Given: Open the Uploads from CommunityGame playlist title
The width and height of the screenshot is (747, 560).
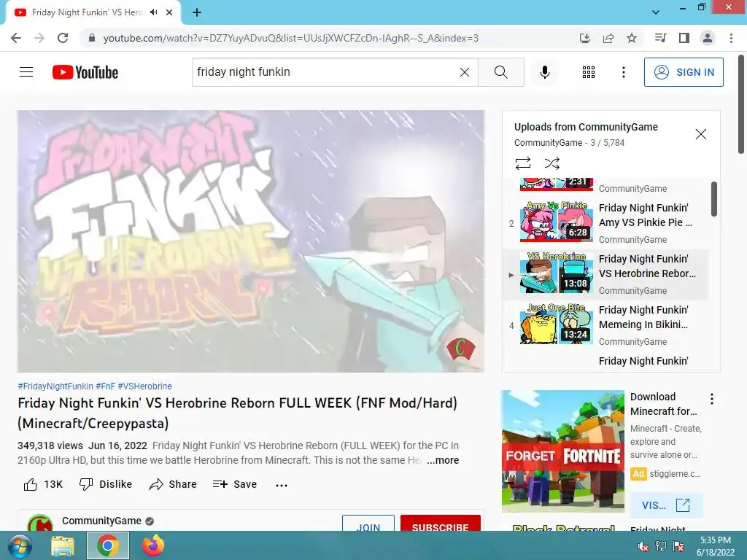Looking at the screenshot, I should (x=586, y=127).
